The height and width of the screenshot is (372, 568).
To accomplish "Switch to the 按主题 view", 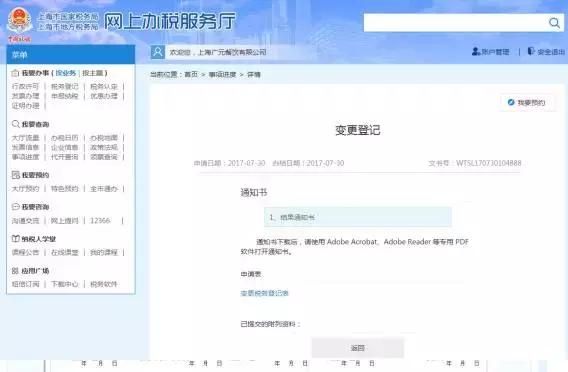I will [x=93, y=73].
